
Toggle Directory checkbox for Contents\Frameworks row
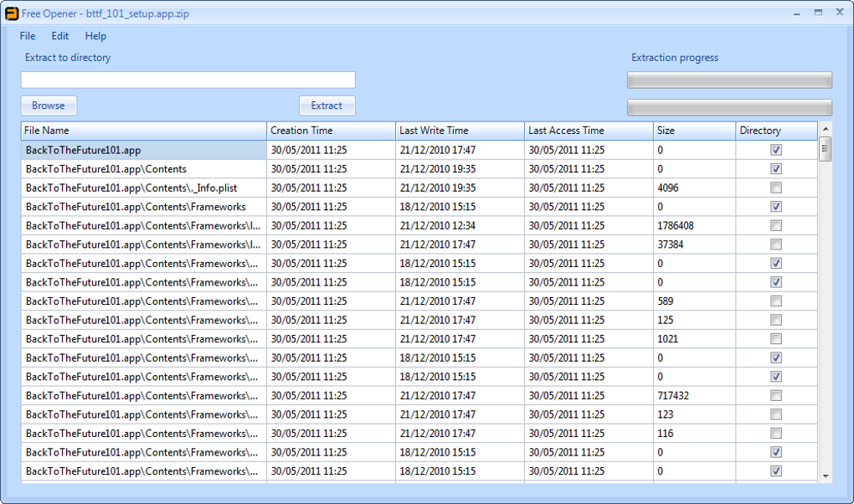(776, 207)
